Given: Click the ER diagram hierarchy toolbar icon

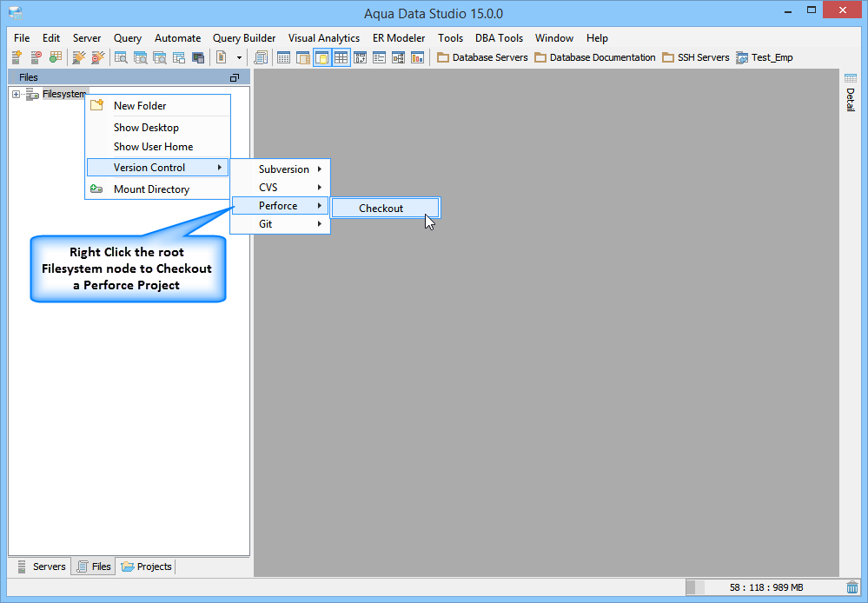Looking at the screenshot, I should tap(399, 57).
